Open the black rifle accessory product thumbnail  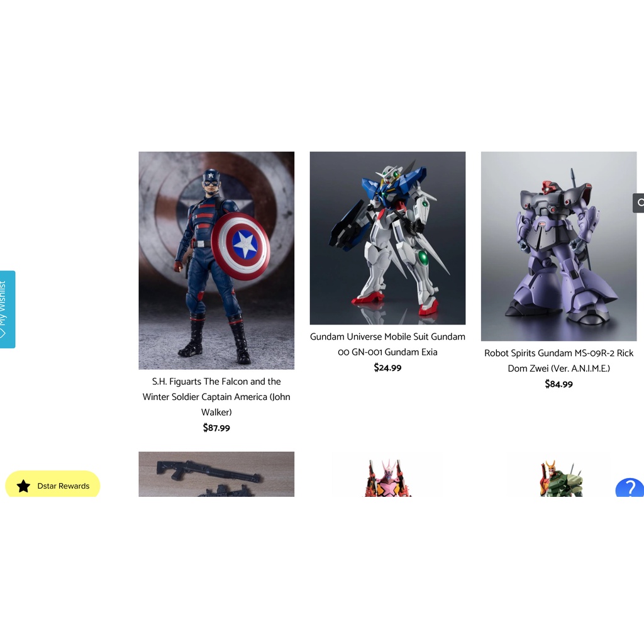point(216,474)
